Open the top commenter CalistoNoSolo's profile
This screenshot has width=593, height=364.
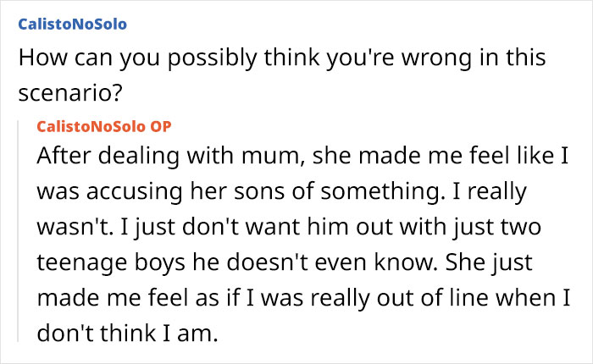pos(72,24)
